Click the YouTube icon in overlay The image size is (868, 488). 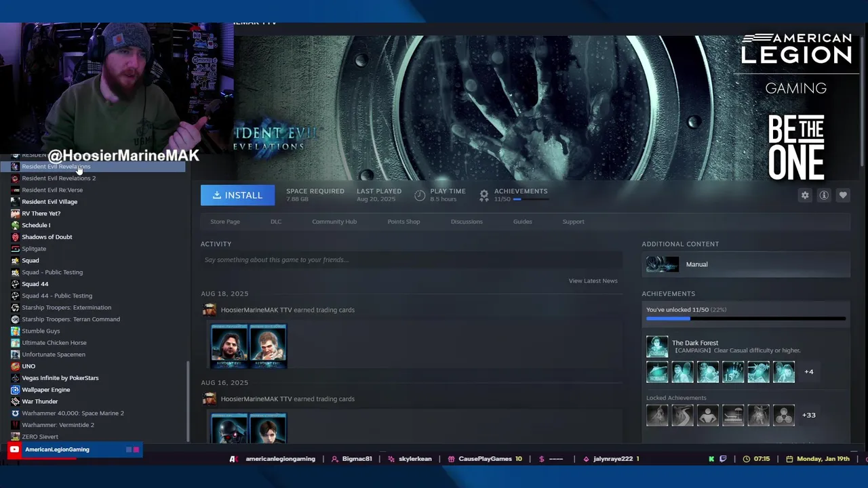click(x=14, y=449)
